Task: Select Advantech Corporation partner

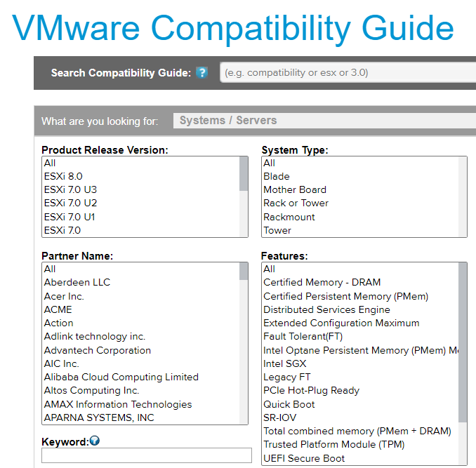Action: 140,350
